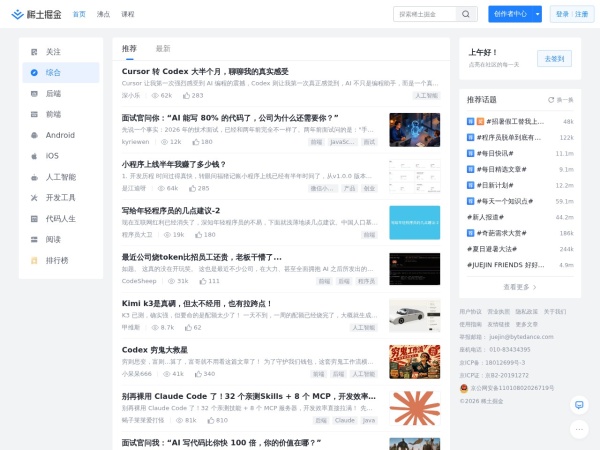Viewport: 600px width, 450px height.
Task: Open 课程 in top navigation
Action: pos(128,14)
